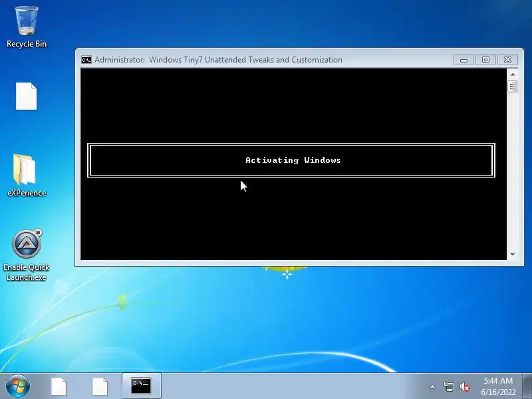Maximize the Tiny7 Tweaks console window
The height and width of the screenshot is (399, 532).
coord(485,60)
